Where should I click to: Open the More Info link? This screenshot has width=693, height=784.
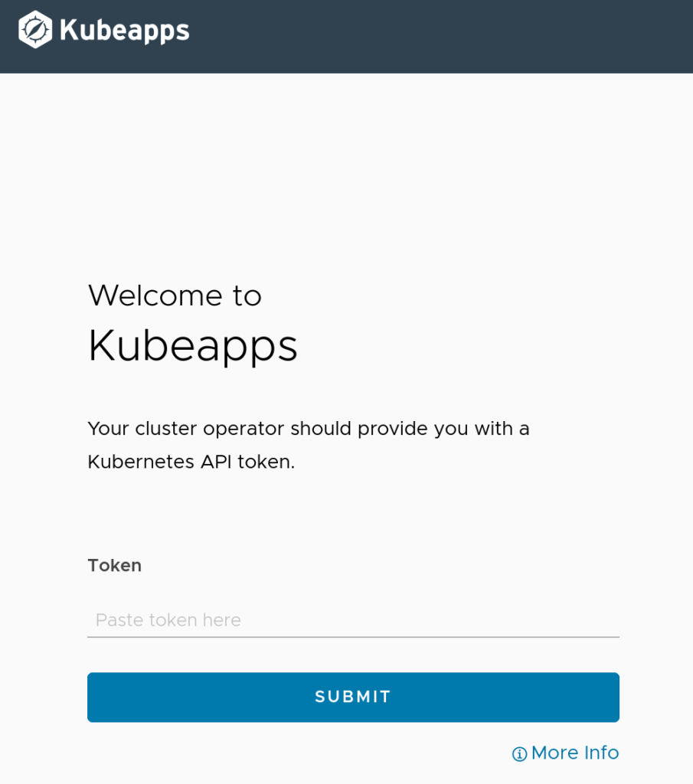[x=565, y=753]
